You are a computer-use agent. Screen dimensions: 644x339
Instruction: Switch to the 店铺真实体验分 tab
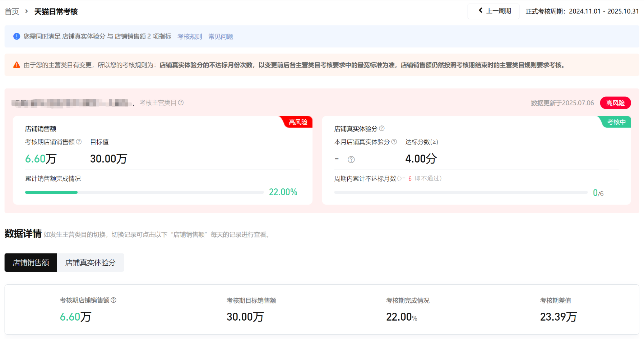91,263
